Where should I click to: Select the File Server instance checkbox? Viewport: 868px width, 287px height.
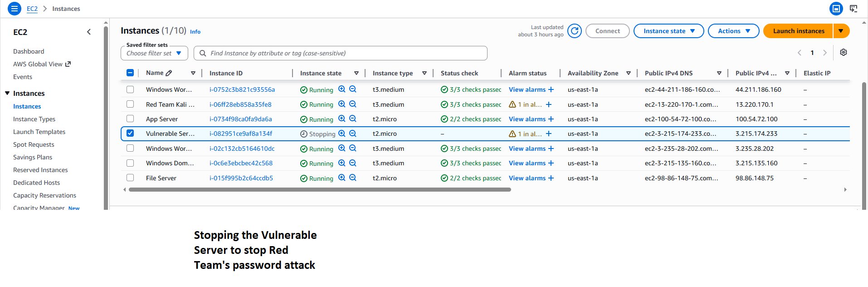click(x=130, y=178)
